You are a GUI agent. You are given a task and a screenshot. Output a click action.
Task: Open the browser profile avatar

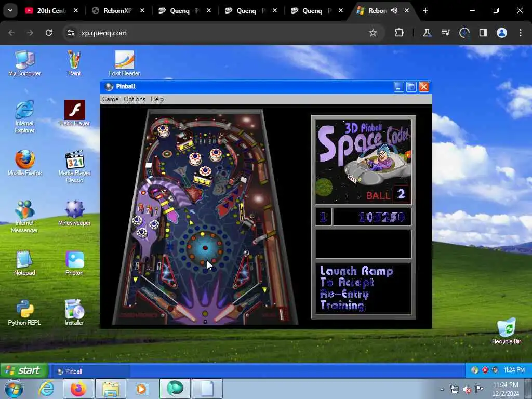point(502,33)
